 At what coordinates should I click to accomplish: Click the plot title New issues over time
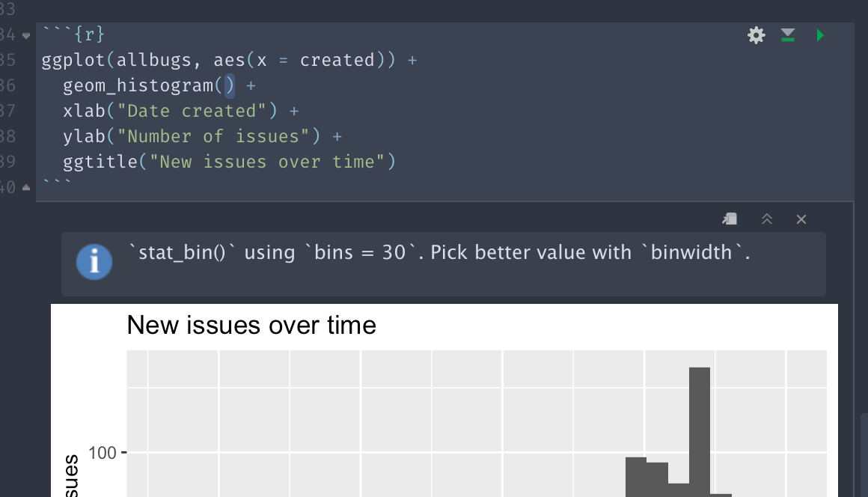tap(251, 325)
